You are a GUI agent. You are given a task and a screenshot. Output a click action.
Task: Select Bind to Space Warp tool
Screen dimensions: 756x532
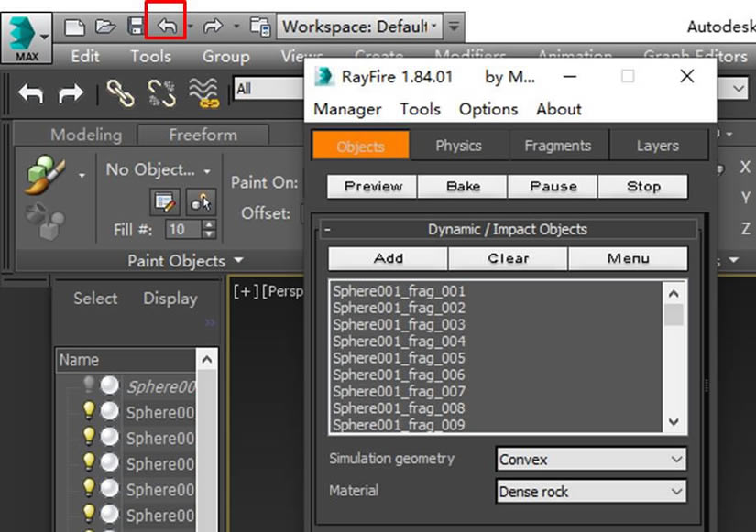[203, 92]
